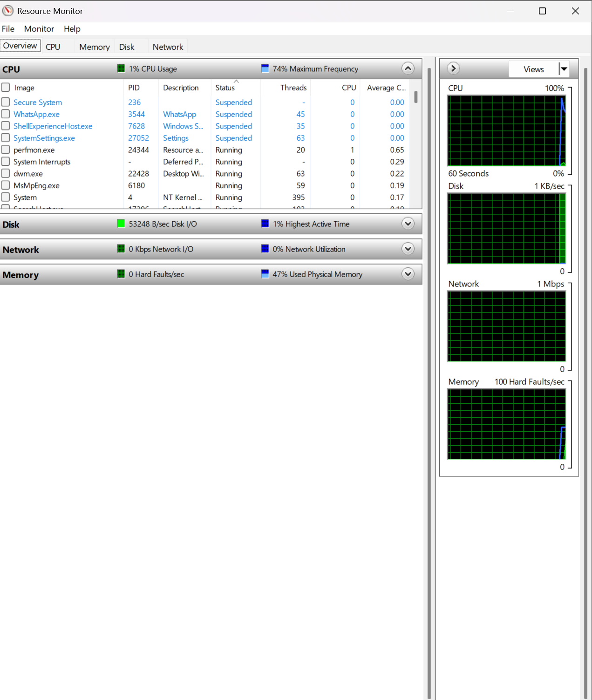The height and width of the screenshot is (700, 592).
Task: Click the blue Highest Active Time indicator
Action: [265, 224]
